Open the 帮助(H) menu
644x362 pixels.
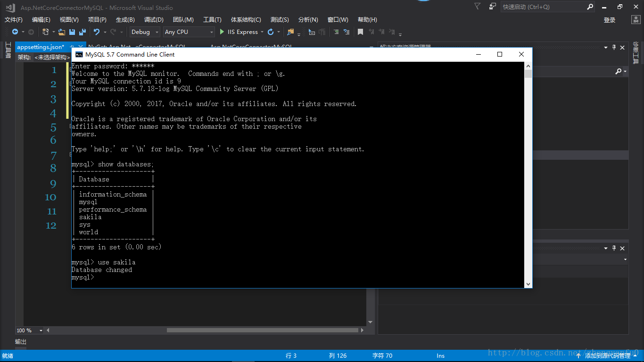click(x=367, y=20)
